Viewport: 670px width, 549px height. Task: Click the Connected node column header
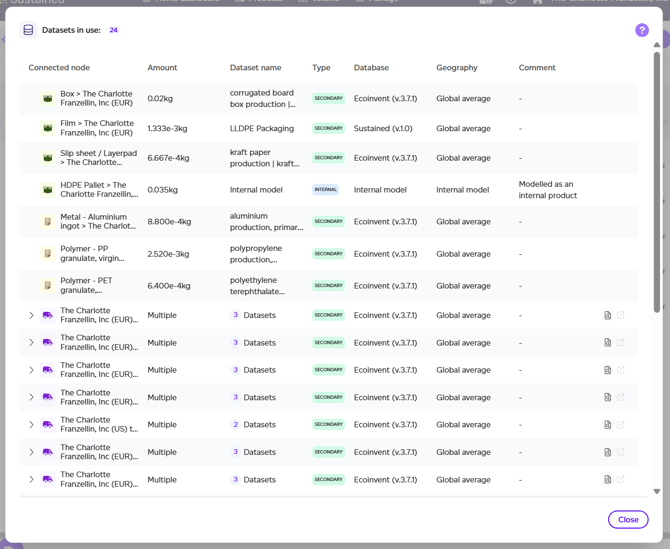tap(59, 68)
